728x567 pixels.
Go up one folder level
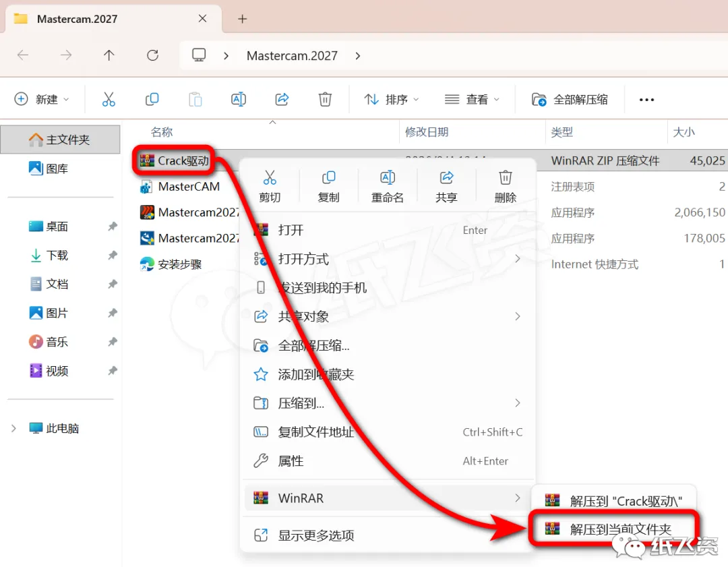[109, 55]
